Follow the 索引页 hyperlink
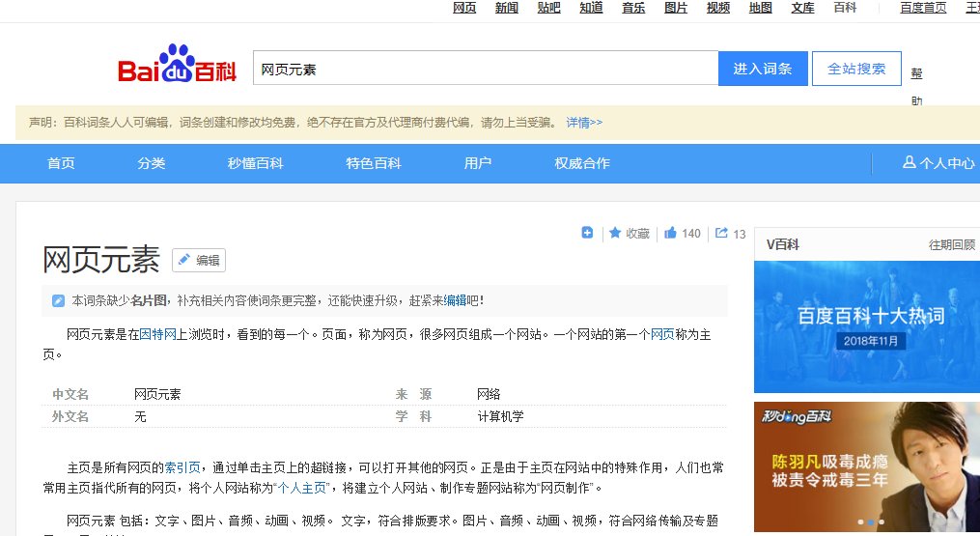The height and width of the screenshot is (536, 980). click(182, 467)
